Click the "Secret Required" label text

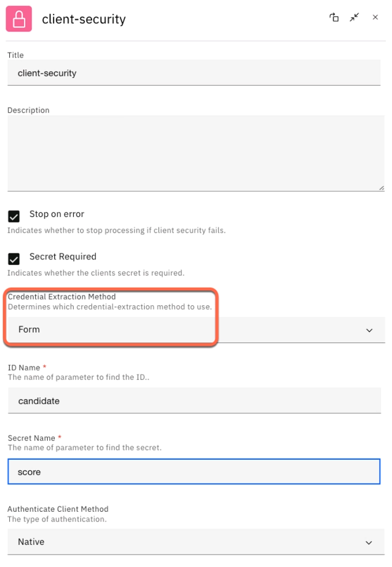click(x=63, y=256)
